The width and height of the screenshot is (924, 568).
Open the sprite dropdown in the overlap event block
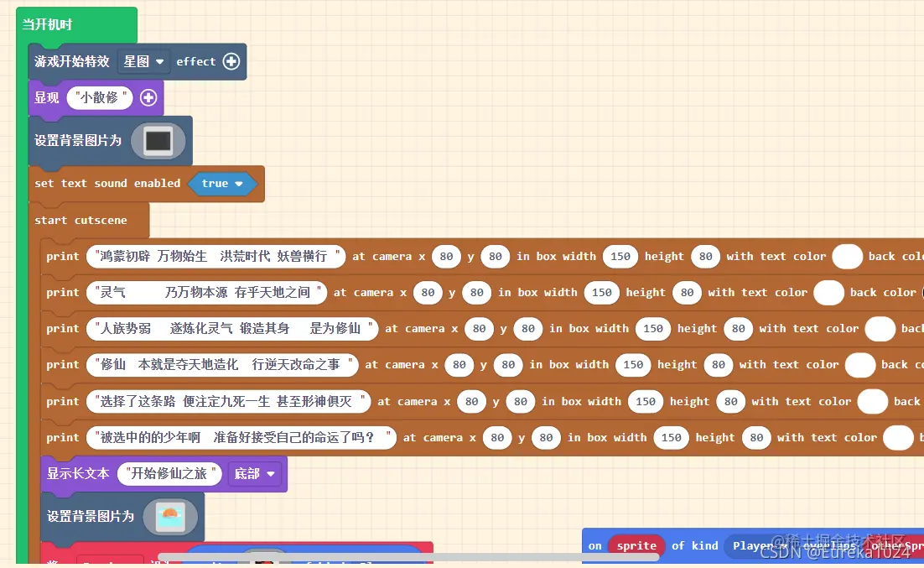tap(636, 545)
